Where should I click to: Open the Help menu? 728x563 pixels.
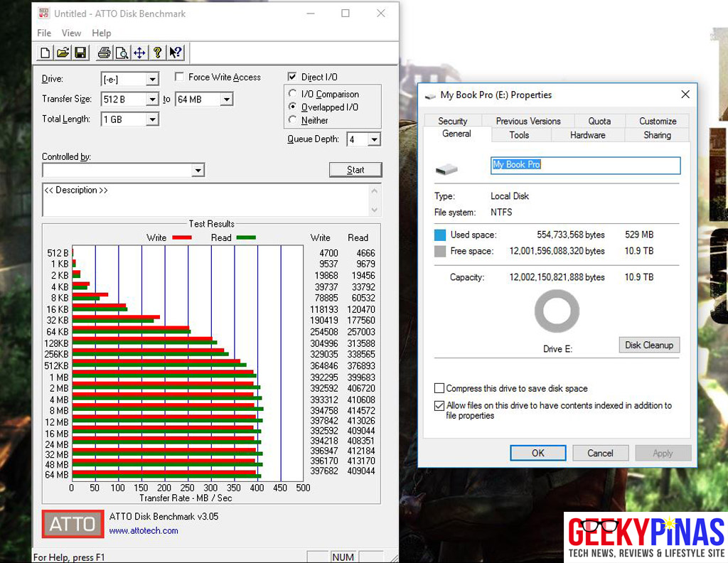[x=101, y=33]
